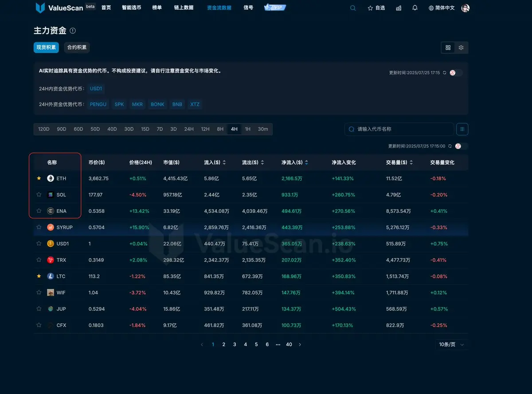Go to page 3
This screenshot has width=532, height=394.
pyautogui.click(x=235, y=344)
